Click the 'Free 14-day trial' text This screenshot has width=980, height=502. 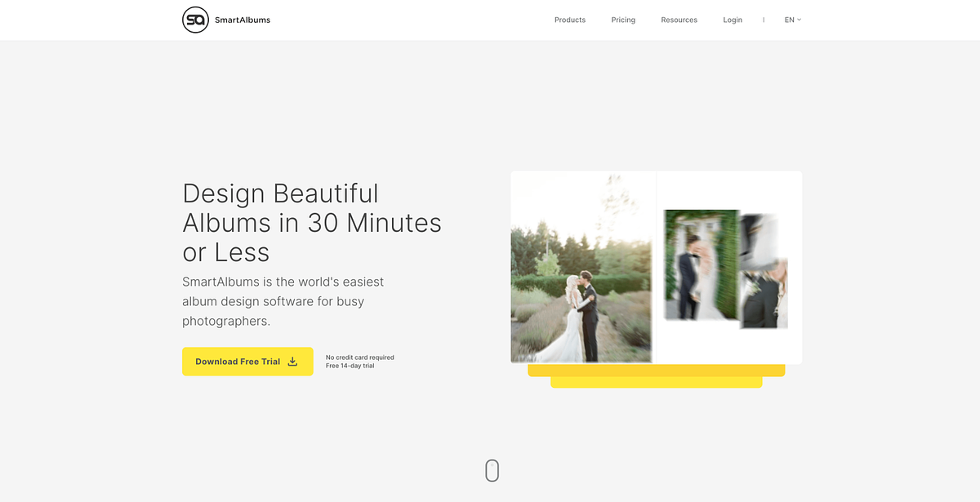click(350, 366)
